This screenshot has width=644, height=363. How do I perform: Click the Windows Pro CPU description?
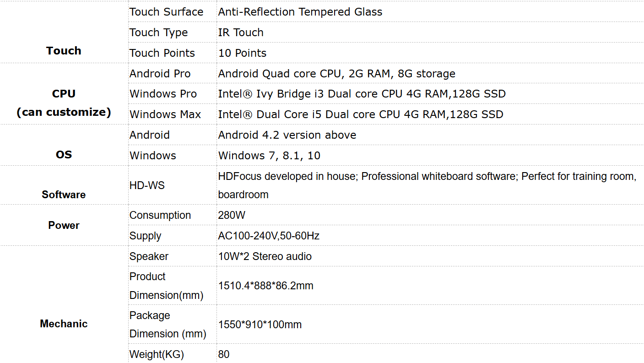tap(362, 94)
